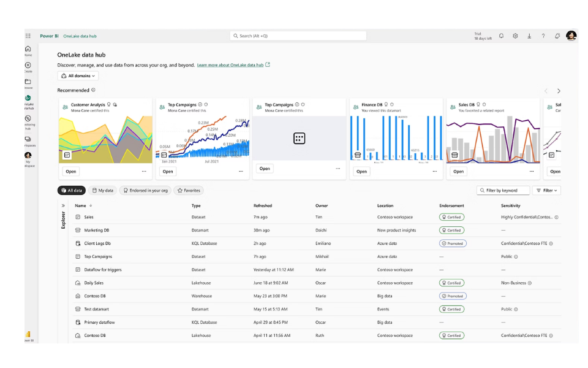
Task: Select the Favorites tab
Action: [x=189, y=190]
